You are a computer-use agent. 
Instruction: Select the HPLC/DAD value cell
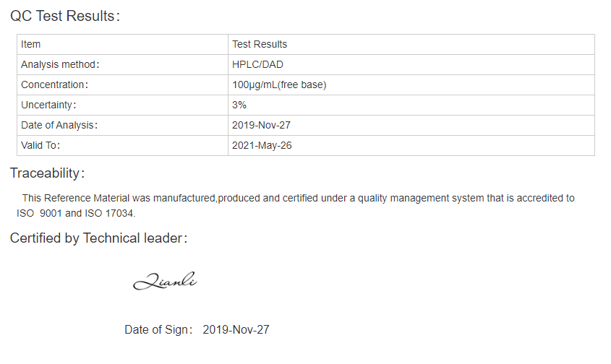click(x=411, y=64)
